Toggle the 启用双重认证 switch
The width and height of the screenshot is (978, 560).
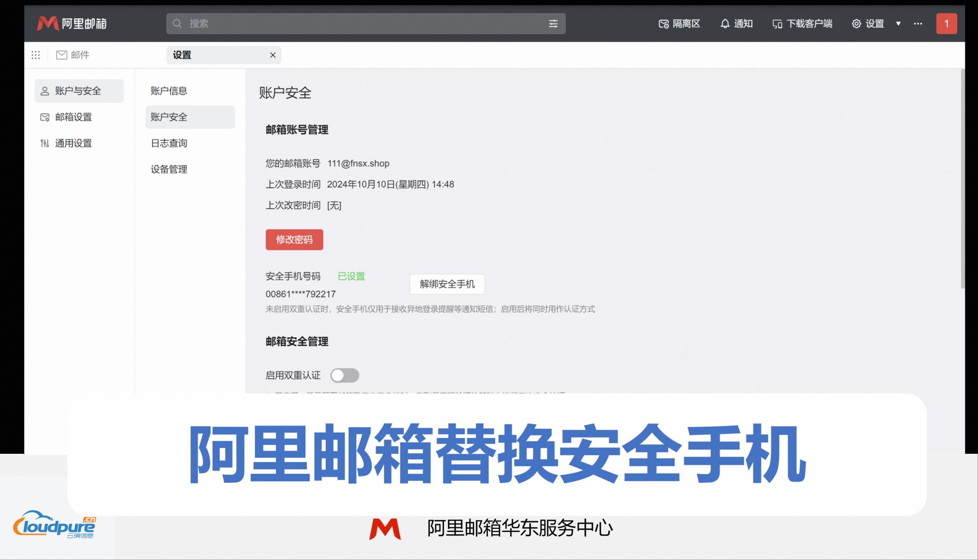tap(345, 376)
